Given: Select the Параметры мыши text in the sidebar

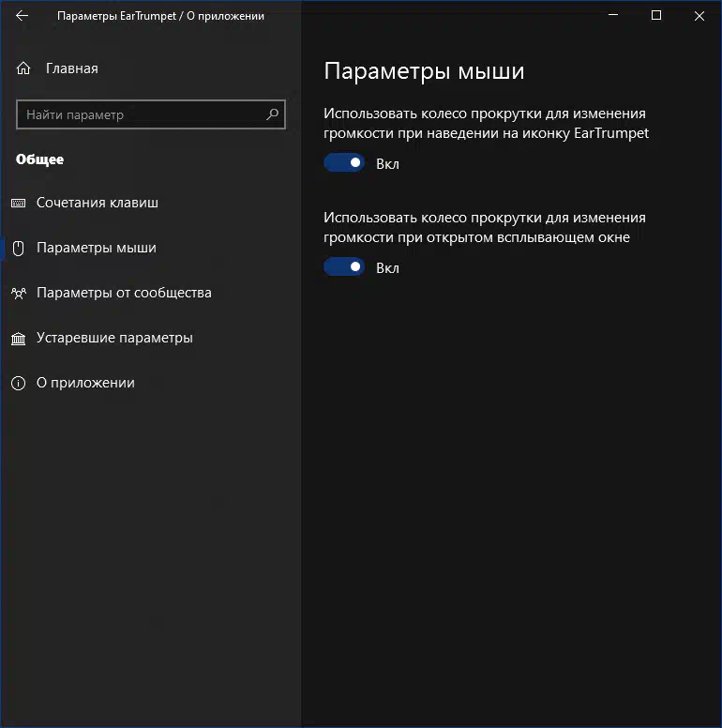Looking at the screenshot, I should tap(96, 248).
